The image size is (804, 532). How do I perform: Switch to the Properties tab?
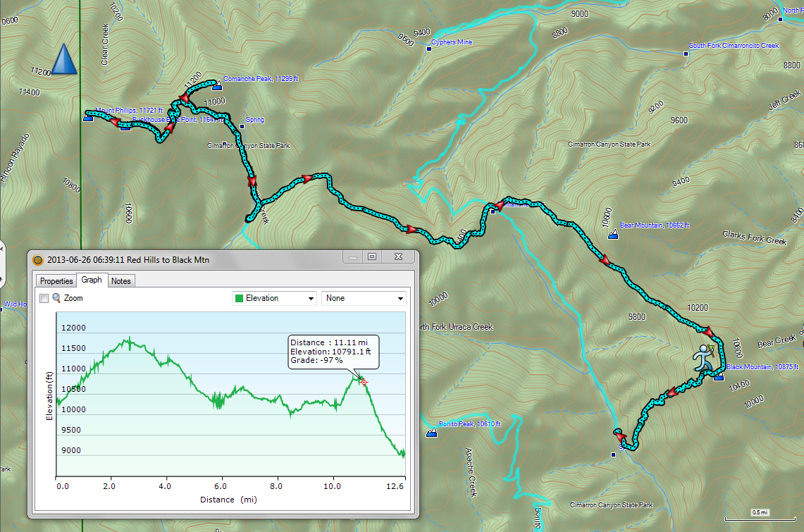click(56, 281)
